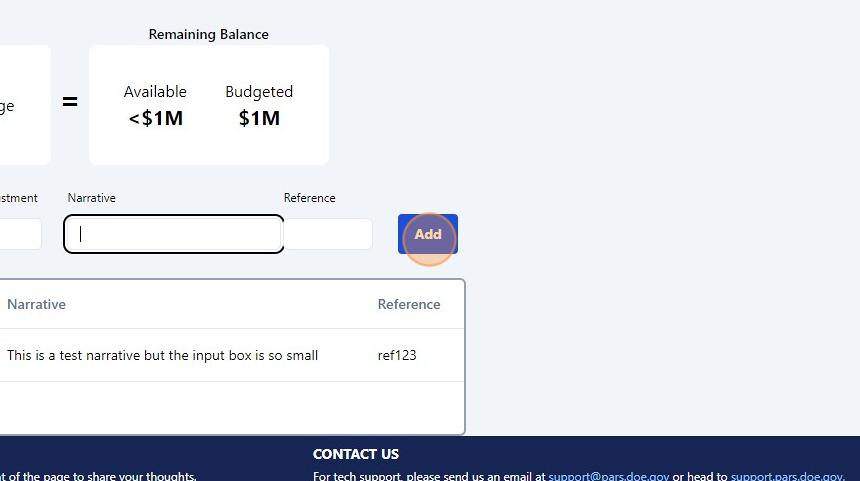Image resolution: width=860 pixels, height=481 pixels.
Task: Click the Available label in balance card
Action: point(155,92)
